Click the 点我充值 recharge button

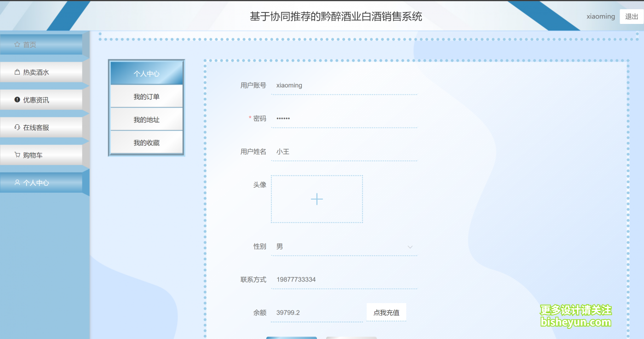coord(386,313)
